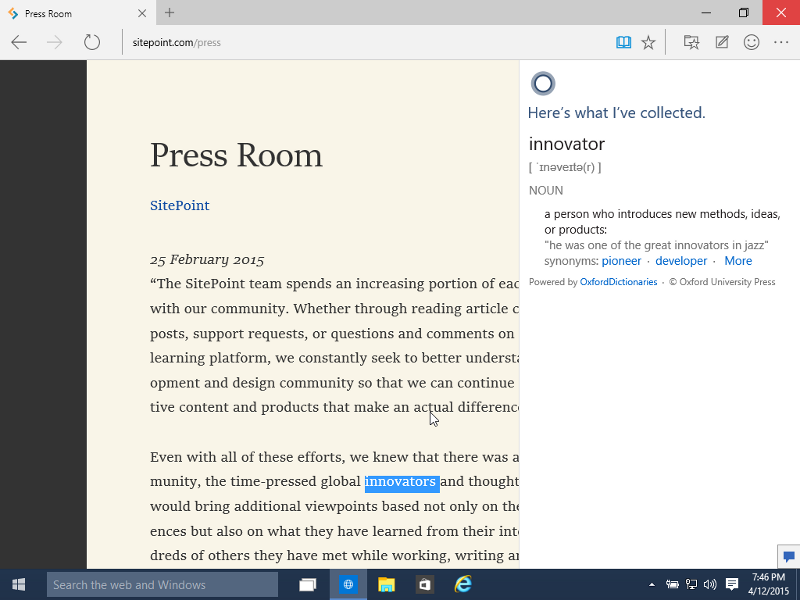
Task: Open the Web Note pen icon
Action: (722, 42)
